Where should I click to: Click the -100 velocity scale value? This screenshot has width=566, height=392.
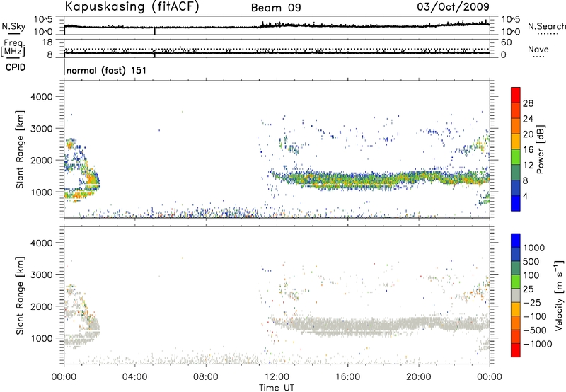click(535, 316)
